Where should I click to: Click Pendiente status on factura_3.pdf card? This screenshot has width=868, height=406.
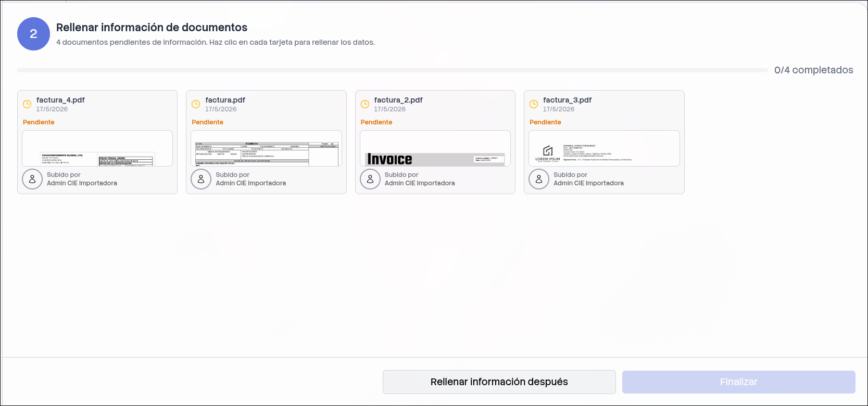[545, 122]
